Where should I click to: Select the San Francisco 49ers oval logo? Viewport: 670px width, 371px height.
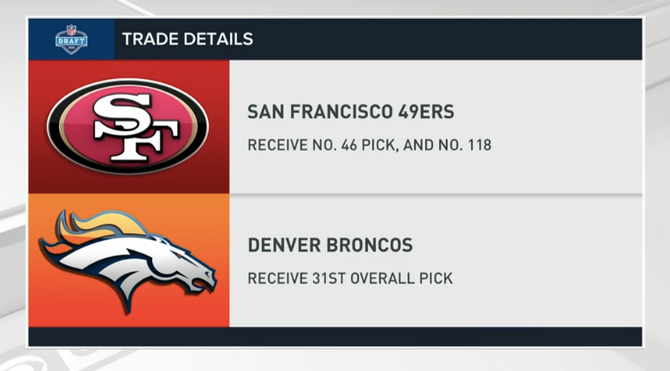tap(127, 126)
